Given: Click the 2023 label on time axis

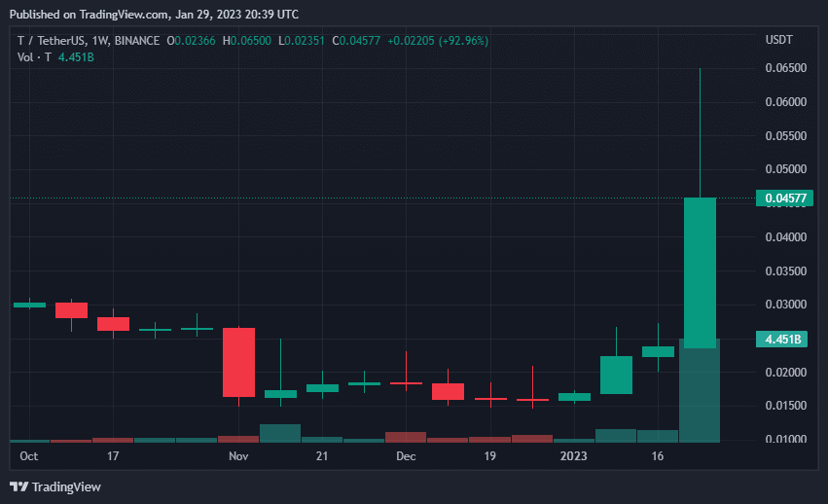Looking at the screenshot, I should coord(573,456).
